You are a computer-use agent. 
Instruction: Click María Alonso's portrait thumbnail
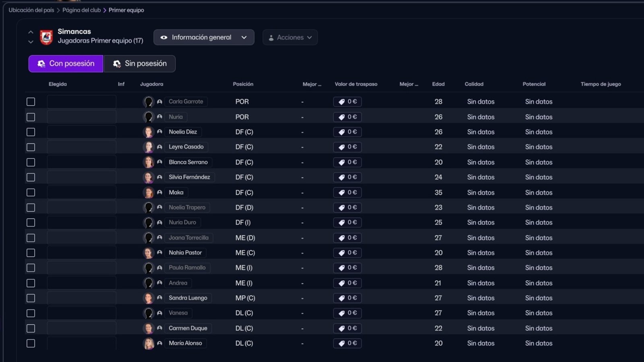(148, 343)
